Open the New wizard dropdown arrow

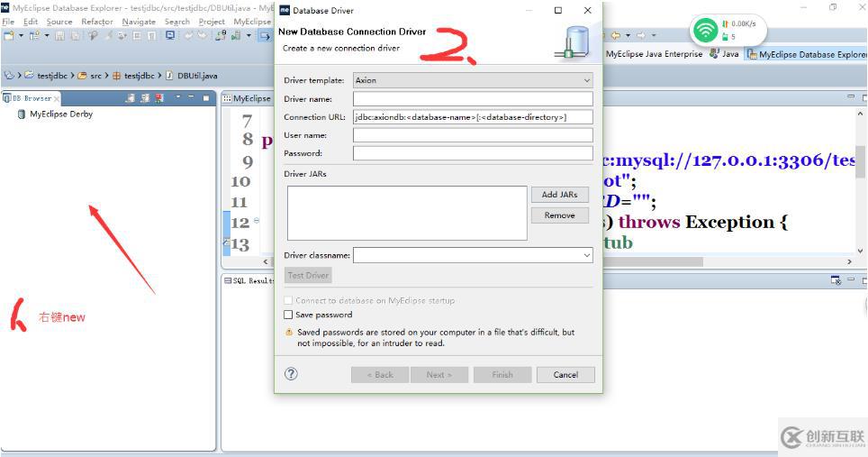pos(21,35)
